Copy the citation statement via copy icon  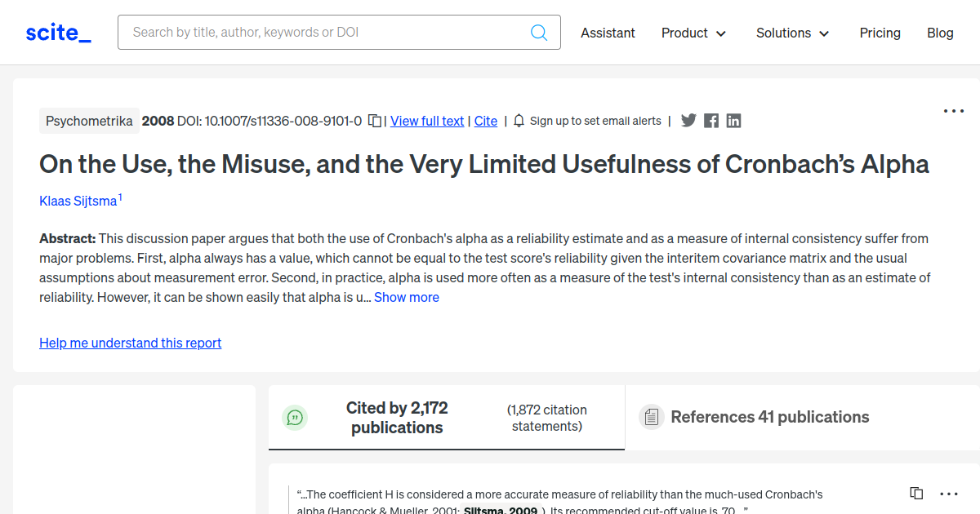tap(916, 493)
